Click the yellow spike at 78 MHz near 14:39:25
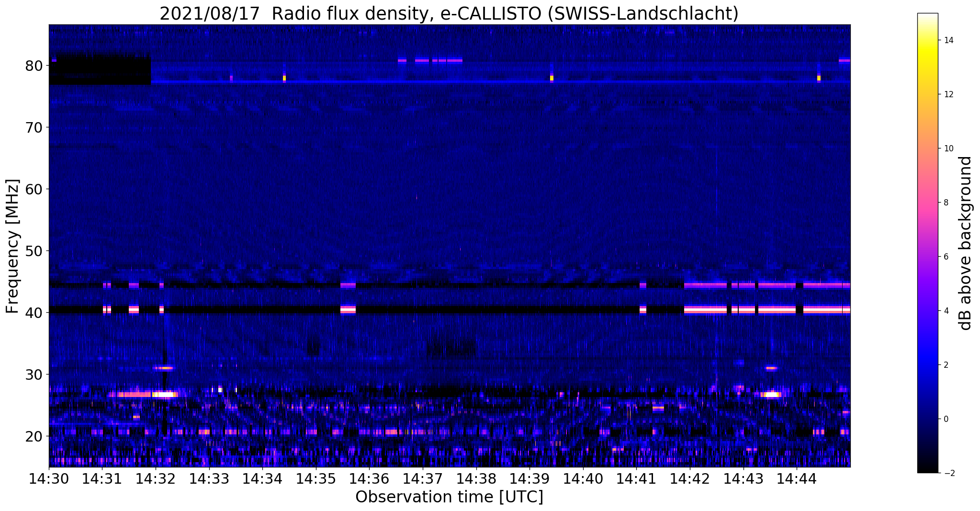The image size is (980, 511). (x=552, y=78)
